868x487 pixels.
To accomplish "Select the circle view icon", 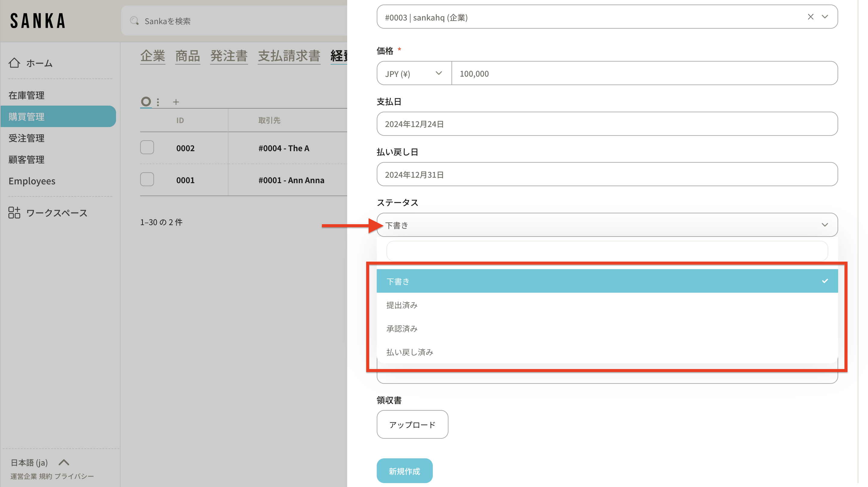I will 146,101.
